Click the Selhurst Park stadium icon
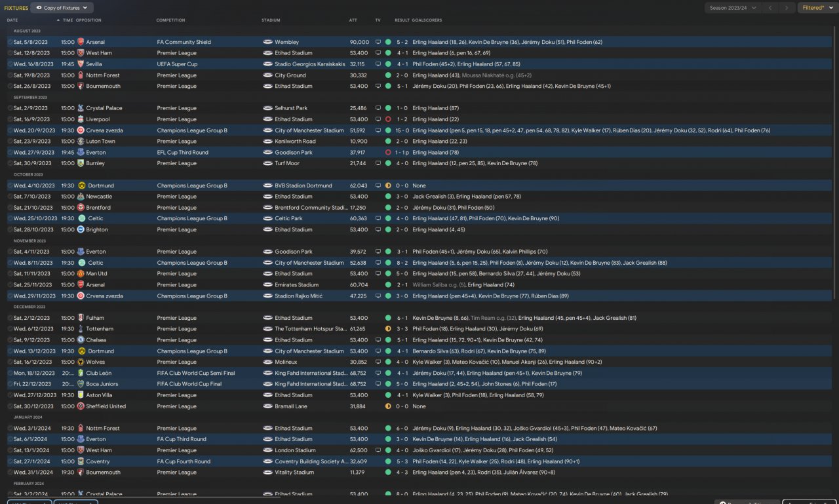This screenshot has width=839, height=504. pos(267,108)
